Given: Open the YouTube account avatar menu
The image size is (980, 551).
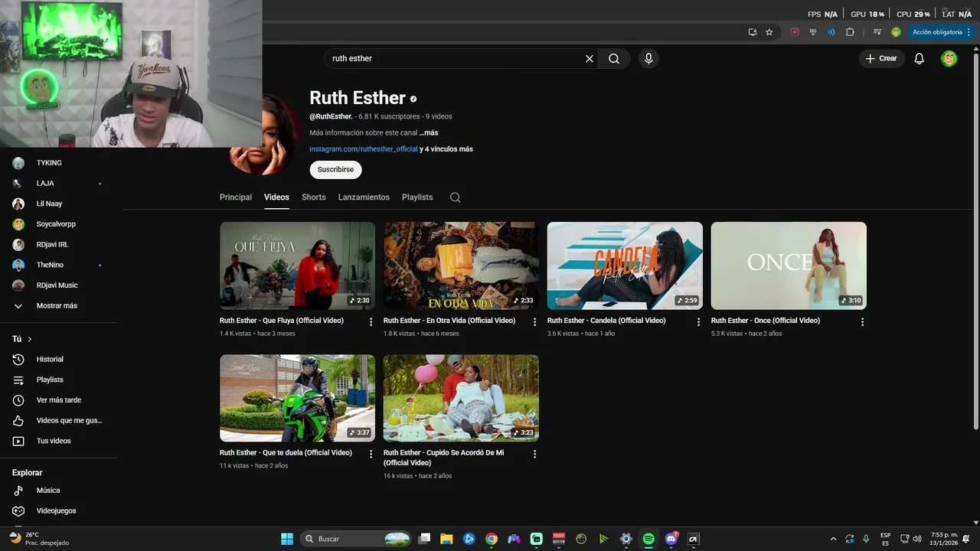Looking at the screenshot, I should pos(949,58).
